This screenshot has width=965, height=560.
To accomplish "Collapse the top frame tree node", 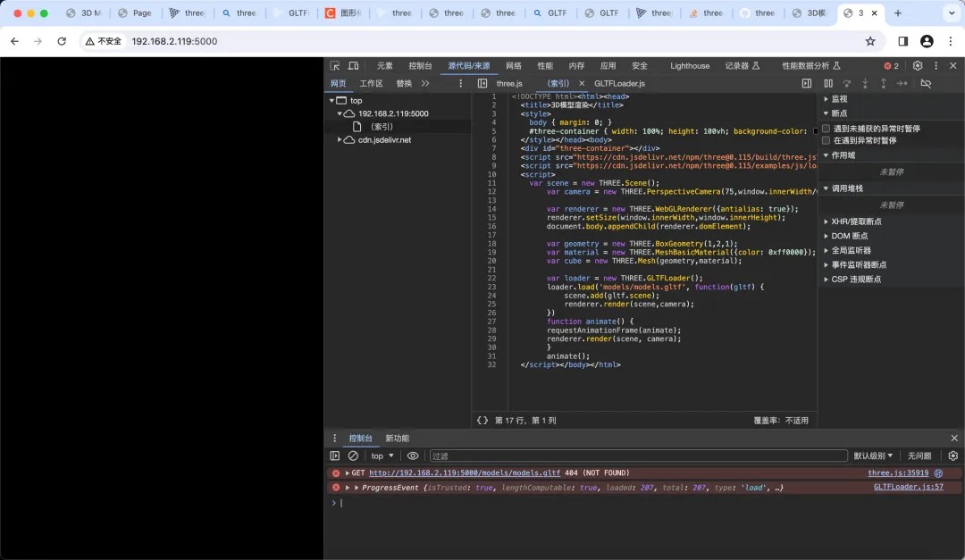I will (331, 100).
